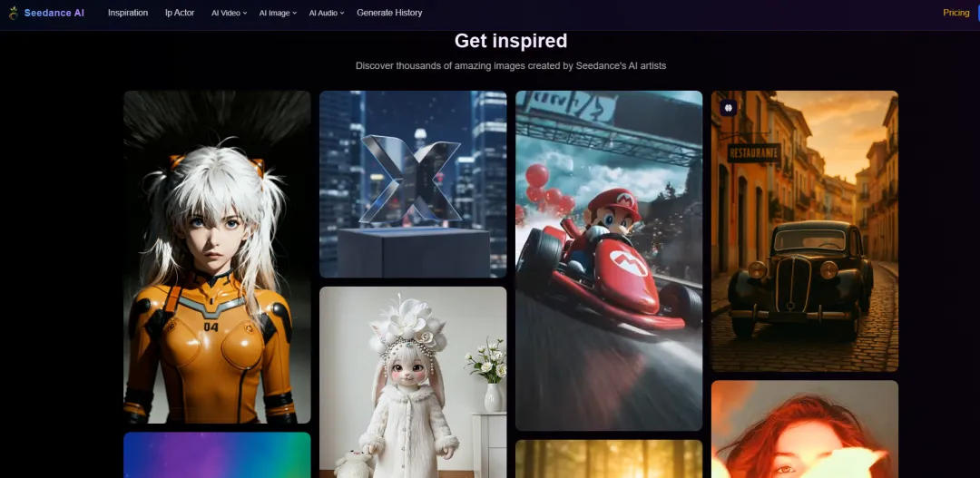Open the vintage car street image
Image resolution: width=980 pixels, height=478 pixels.
click(804, 231)
